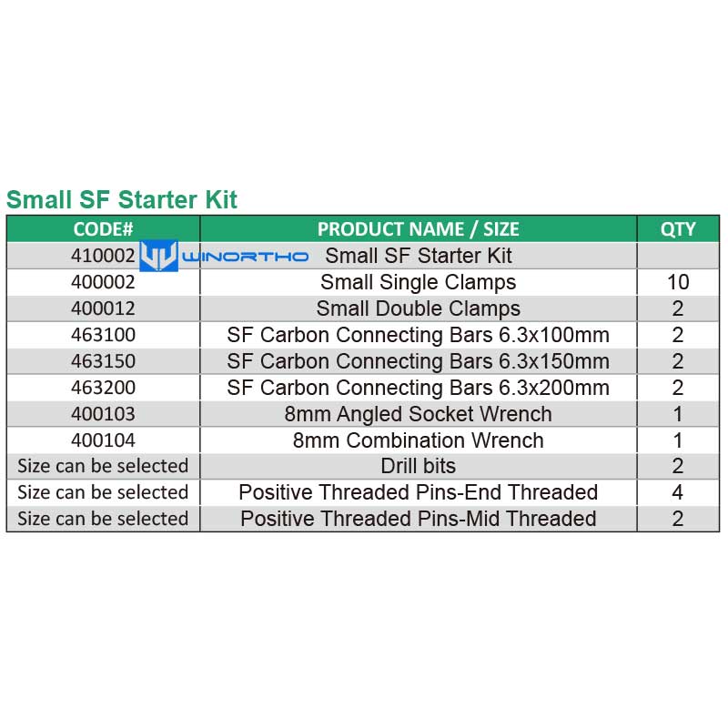Click the 8mm Angled Socket Wrench entry

pos(419,414)
